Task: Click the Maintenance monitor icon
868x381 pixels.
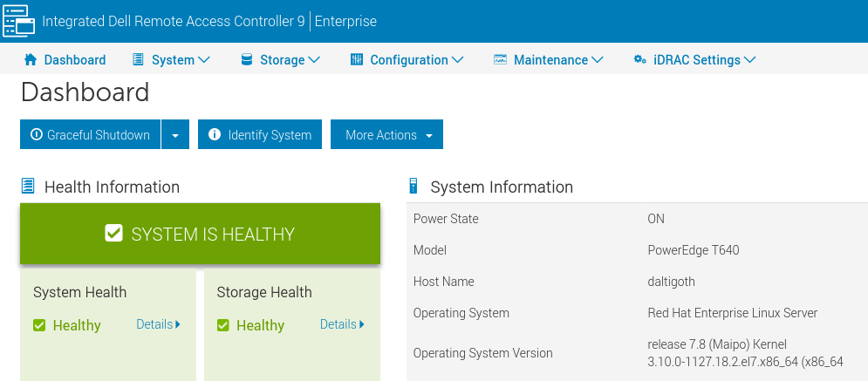Action: [500, 60]
